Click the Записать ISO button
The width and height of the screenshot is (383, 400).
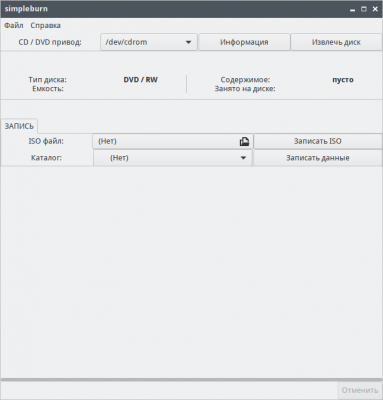[x=318, y=141]
